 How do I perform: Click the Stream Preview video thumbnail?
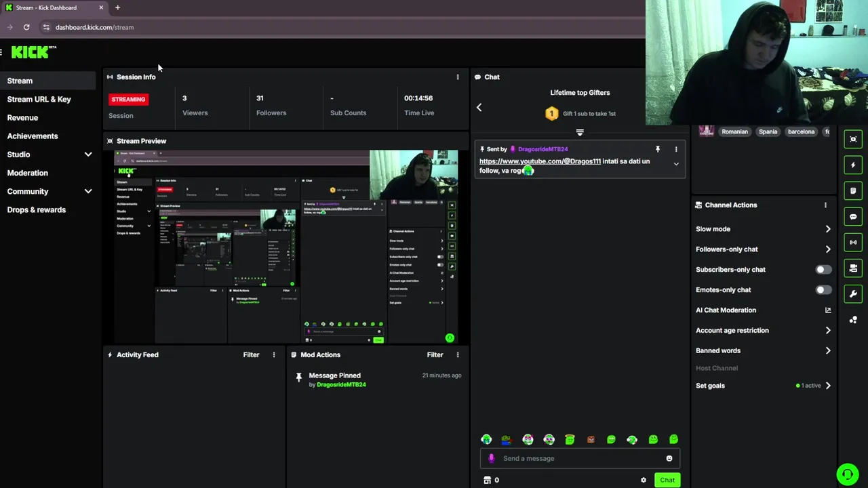coord(285,247)
